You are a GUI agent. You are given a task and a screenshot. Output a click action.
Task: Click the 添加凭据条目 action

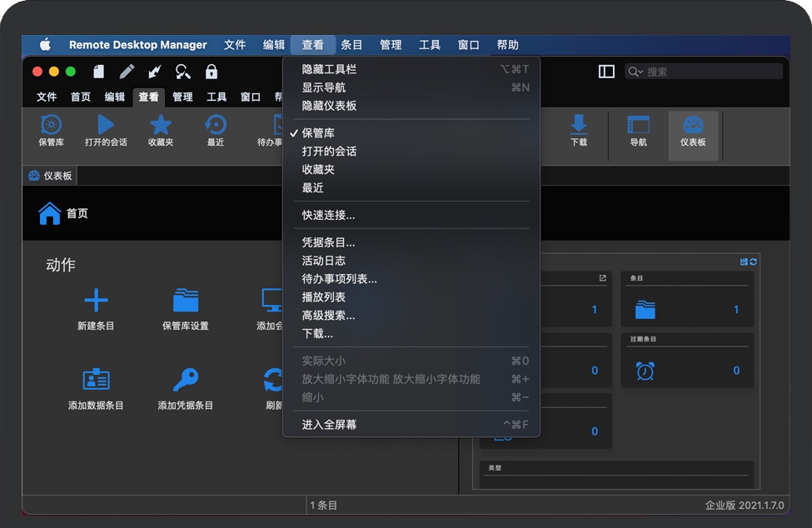187,389
